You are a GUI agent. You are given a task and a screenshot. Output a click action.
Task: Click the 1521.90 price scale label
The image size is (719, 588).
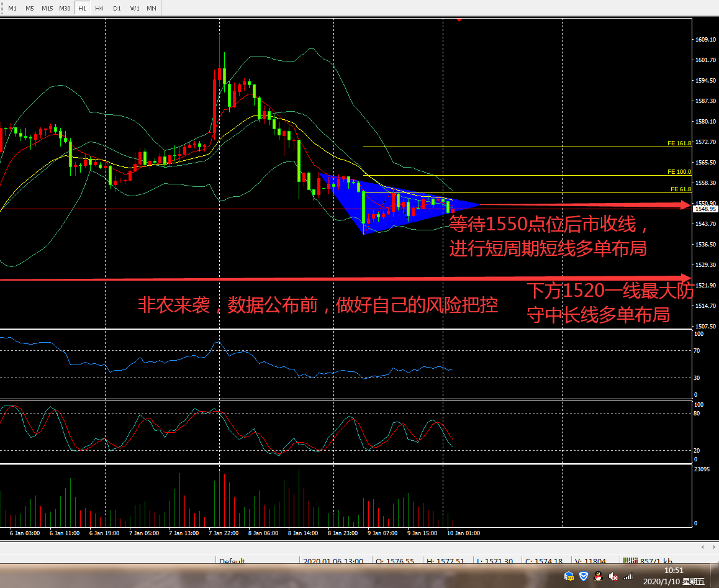(706, 285)
